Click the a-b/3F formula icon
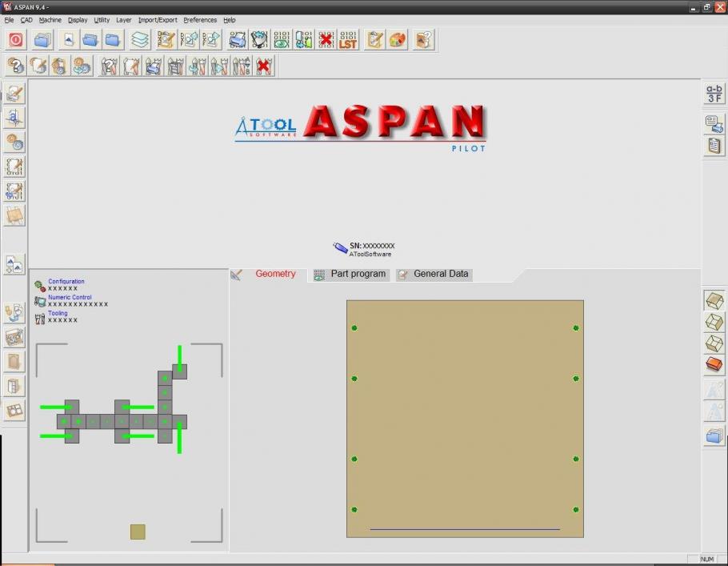 click(714, 94)
